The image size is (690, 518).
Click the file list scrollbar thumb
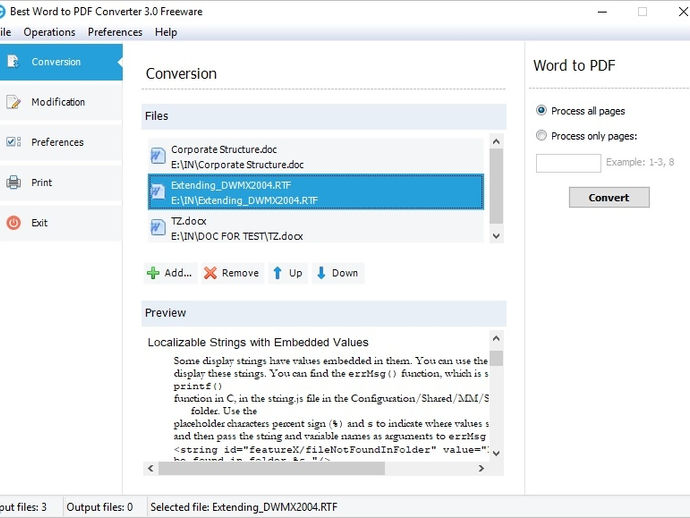496,186
